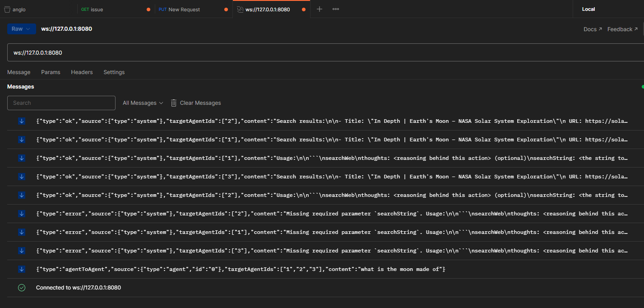Image resolution: width=644 pixels, height=308 pixels.
Task: Select the ws://127.0.0.1:8080 WebSocket tab
Action: pyautogui.click(x=271, y=9)
